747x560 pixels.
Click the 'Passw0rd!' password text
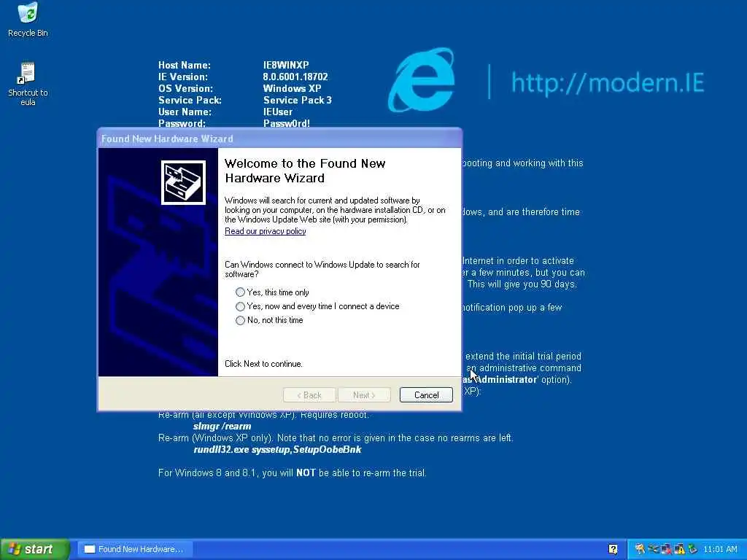click(x=286, y=123)
